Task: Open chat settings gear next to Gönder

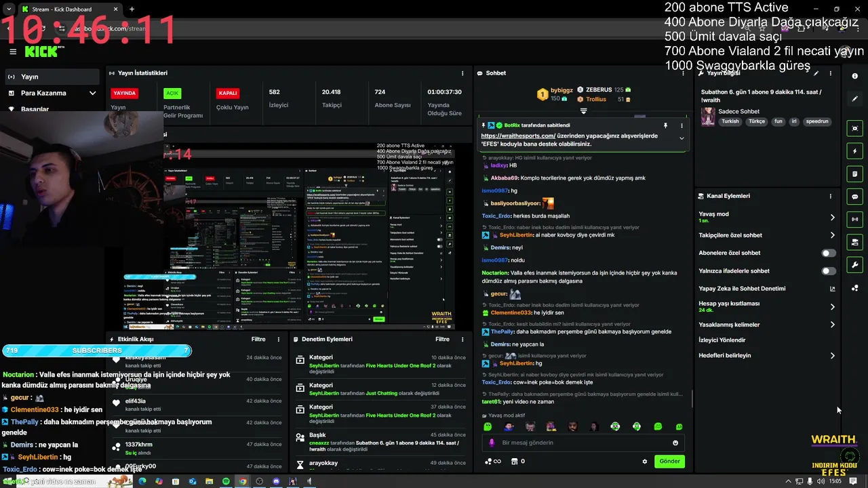Action: click(644, 462)
